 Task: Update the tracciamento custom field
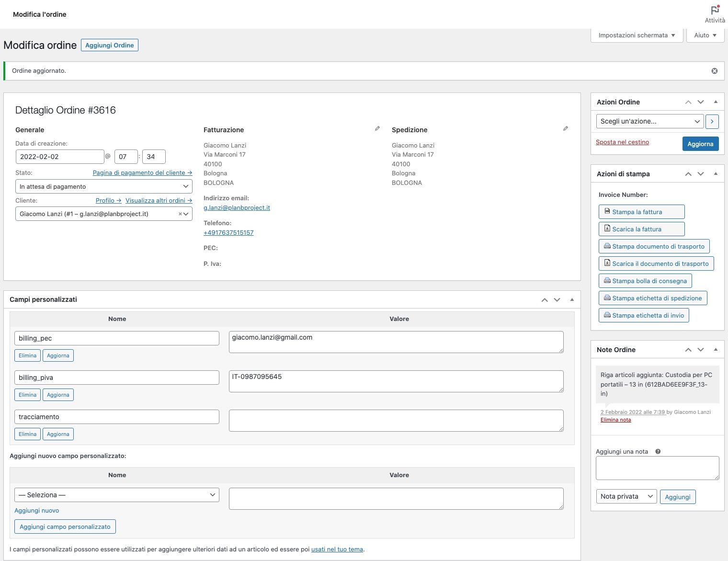point(58,434)
